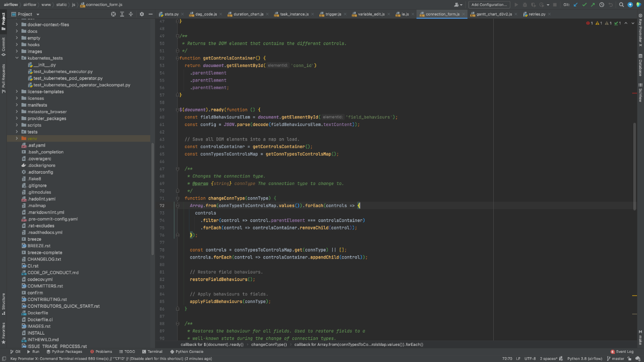Open the Python Console tool window
This screenshot has height=362, width=644.
point(187,352)
